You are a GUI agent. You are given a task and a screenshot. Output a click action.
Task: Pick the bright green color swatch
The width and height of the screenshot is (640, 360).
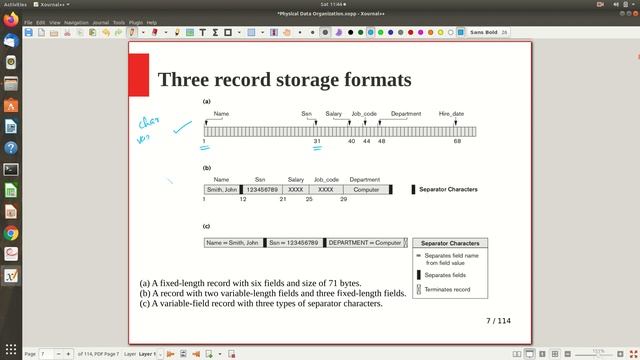380,33
